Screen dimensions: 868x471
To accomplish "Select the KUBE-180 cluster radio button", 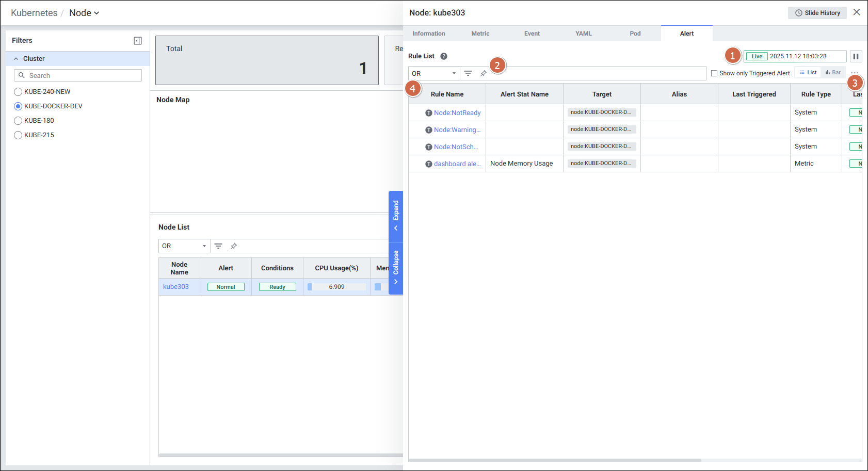I will [x=18, y=121].
